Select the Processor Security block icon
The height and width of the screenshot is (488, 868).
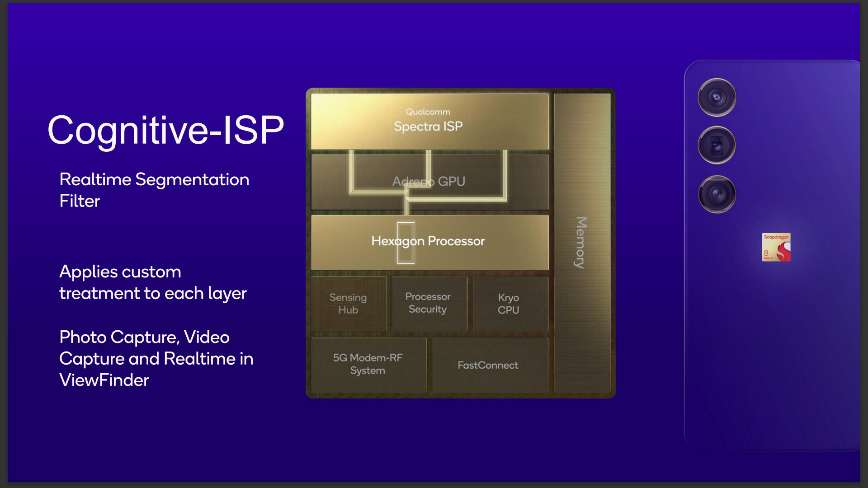point(428,303)
